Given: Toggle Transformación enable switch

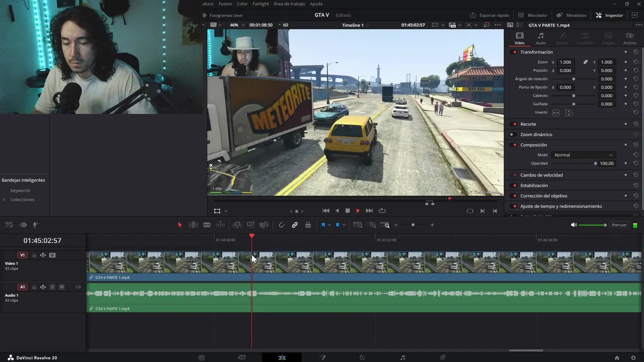Looking at the screenshot, I should pos(514,52).
